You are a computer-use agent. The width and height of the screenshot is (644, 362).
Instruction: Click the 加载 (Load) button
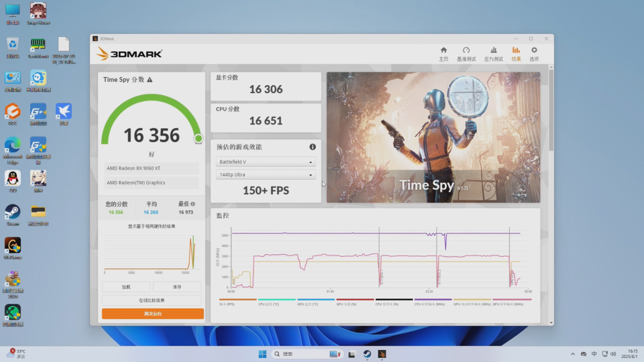(126, 287)
